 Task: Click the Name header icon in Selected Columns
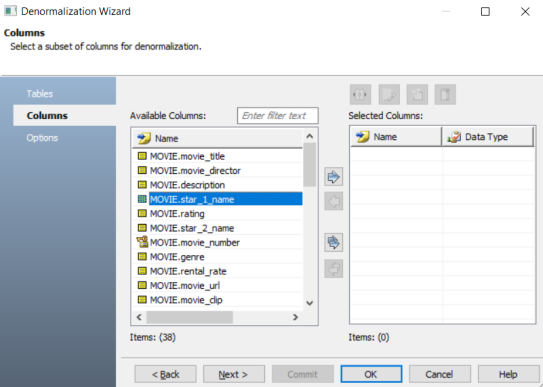coord(363,137)
